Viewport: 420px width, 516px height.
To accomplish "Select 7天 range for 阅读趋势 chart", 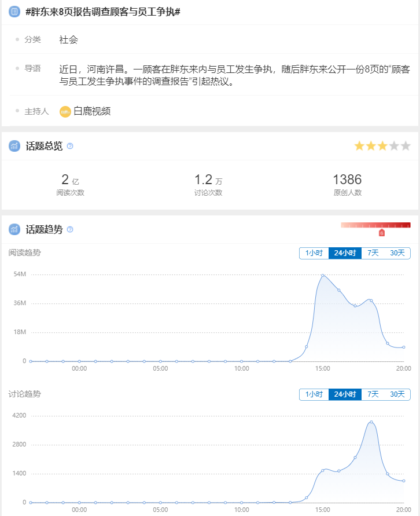I will click(x=373, y=253).
